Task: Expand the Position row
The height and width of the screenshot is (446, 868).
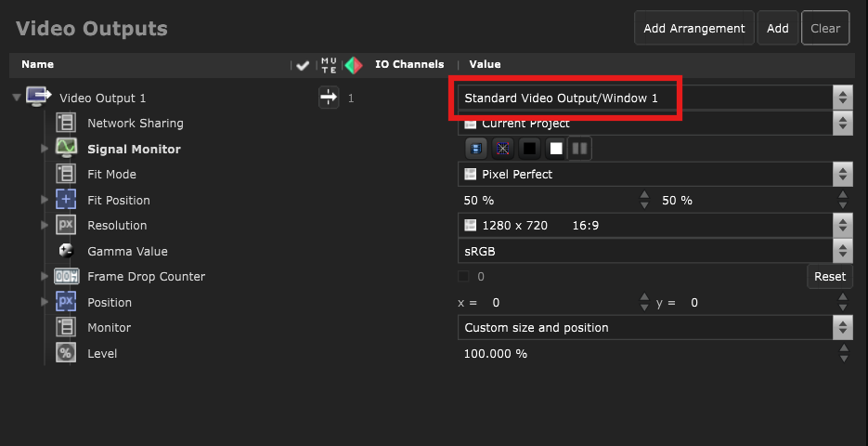Action: click(x=45, y=302)
